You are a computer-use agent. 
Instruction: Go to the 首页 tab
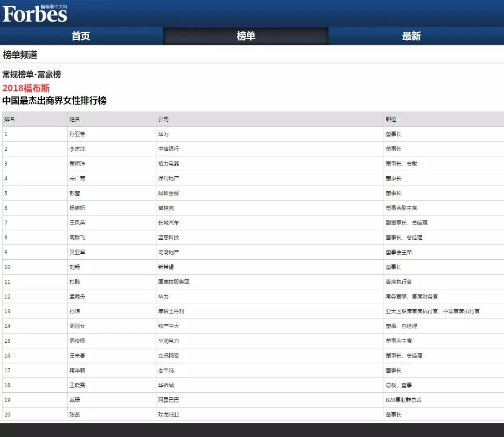click(x=81, y=36)
